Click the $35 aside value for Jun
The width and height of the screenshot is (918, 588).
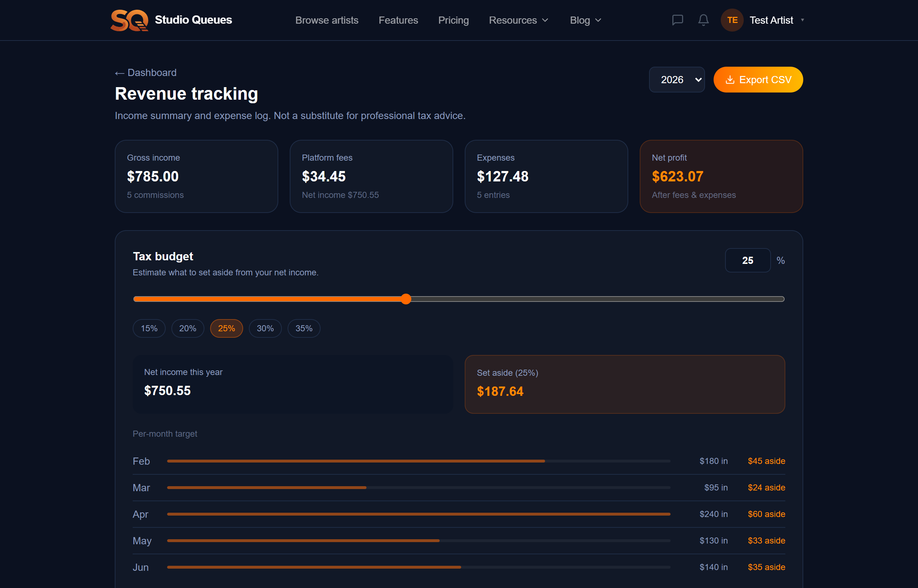pos(766,567)
